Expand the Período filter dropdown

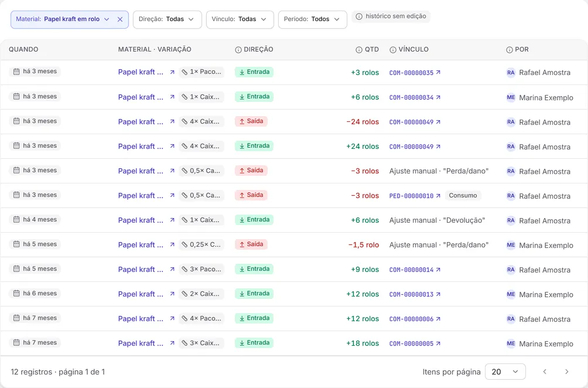pos(312,19)
